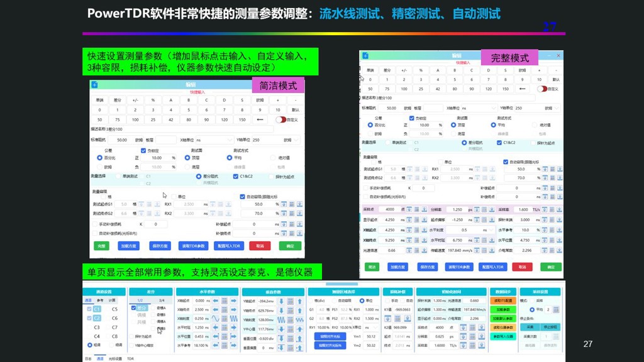644x362 pixels.
Task: Open X轴单位 ns dropdown in 完整模式 window
Action: click(479, 108)
